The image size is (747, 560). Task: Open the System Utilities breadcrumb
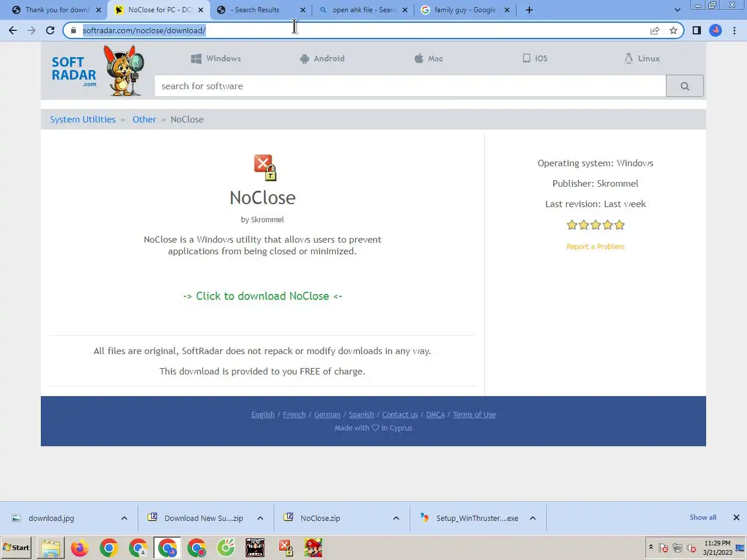click(83, 119)
